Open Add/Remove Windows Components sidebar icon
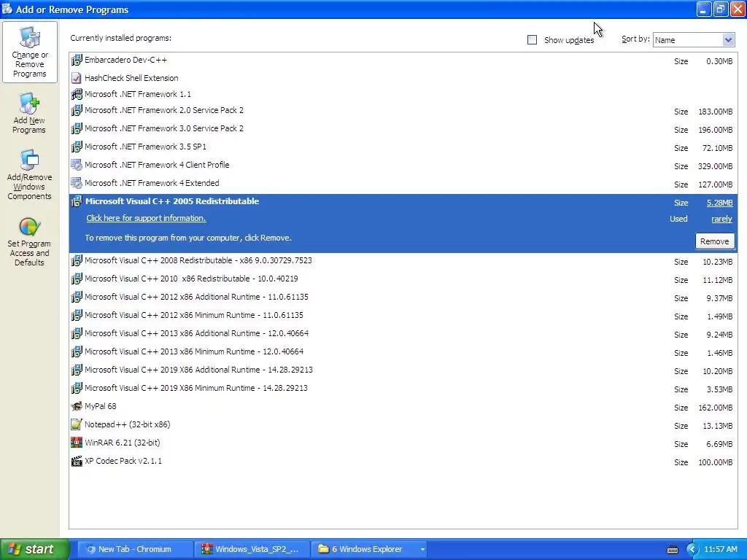747x560 pixels. (x=29, y=175)
